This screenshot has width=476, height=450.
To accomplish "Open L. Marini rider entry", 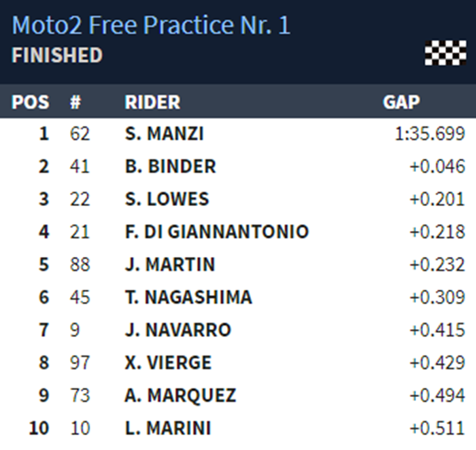I will [167, 428].
